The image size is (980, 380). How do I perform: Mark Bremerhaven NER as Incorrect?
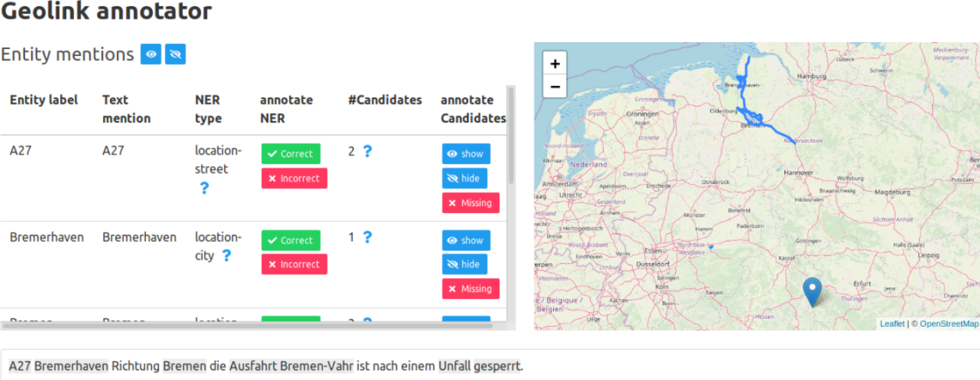click(x=293, y=265)
